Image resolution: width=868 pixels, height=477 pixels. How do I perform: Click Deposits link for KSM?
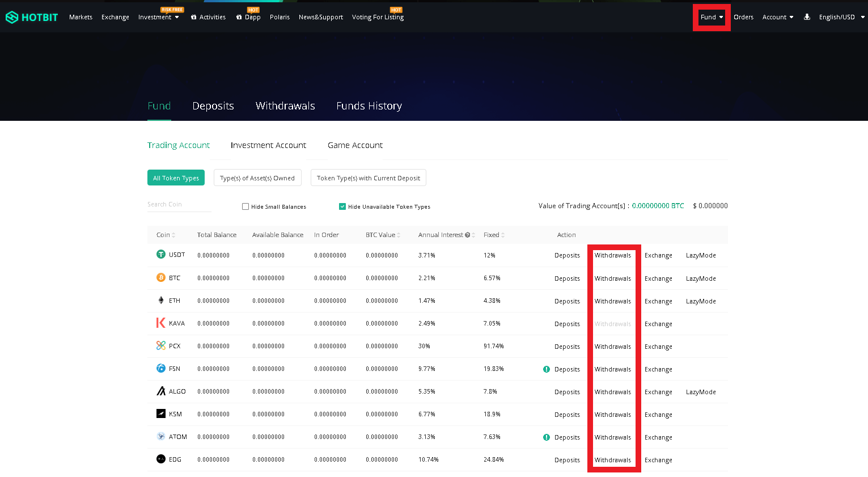(567, 415)
